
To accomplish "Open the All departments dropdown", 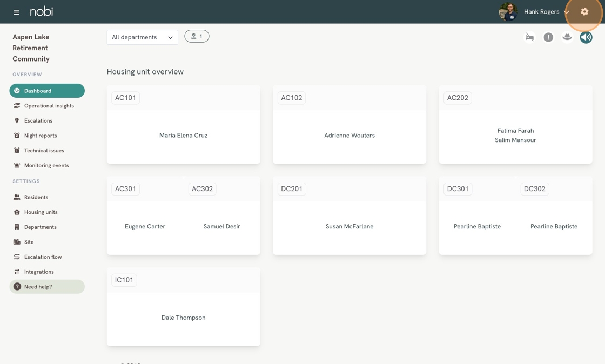I will pyautogui.click(x=142, y=37).
